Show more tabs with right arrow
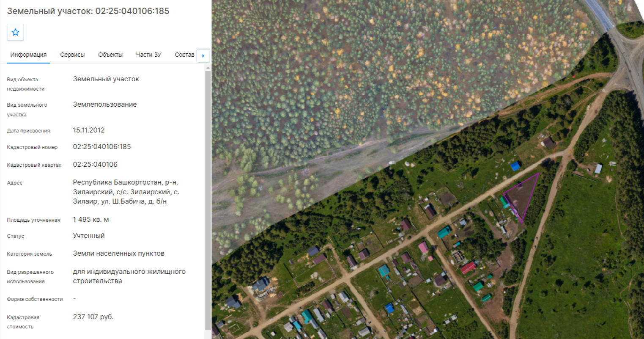The width and height of the screenshot is (644, 339). pyautogui.click(x=203, y=55)
